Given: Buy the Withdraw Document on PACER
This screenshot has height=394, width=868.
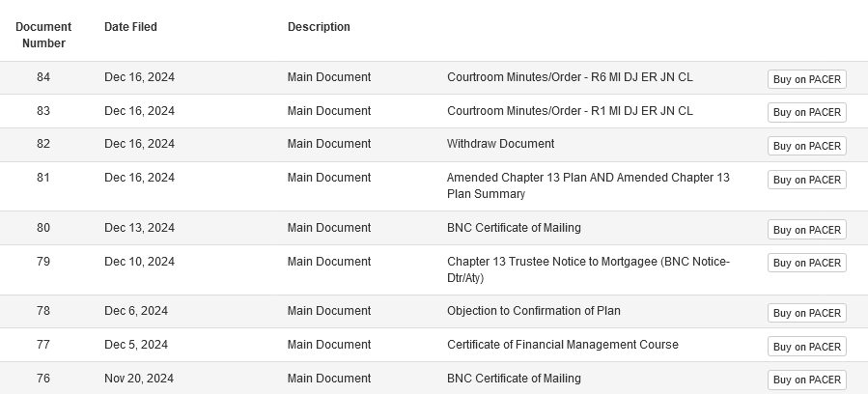Looking at the screenshot, I should (x=806, y=146).
